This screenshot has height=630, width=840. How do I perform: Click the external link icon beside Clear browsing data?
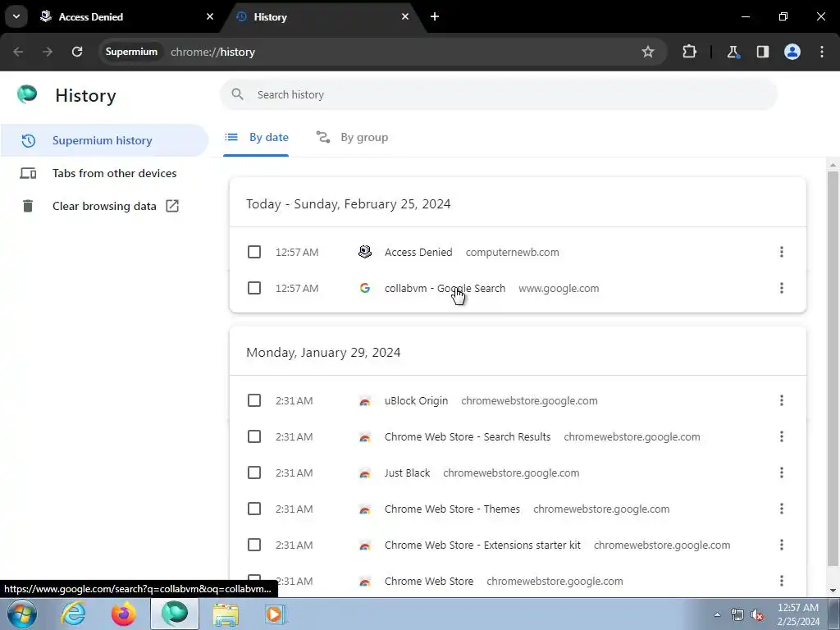(x=172, y=206)
